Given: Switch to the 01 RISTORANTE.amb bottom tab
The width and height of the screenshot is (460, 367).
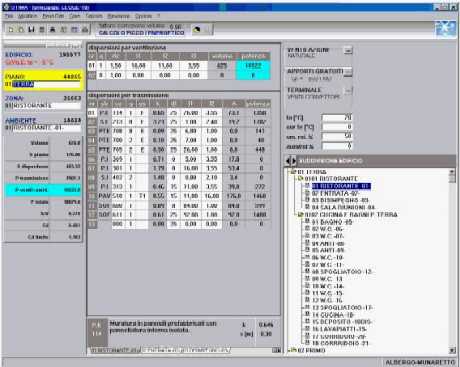Looking at the screenshot, I should pyautogui.click(x=115, y=350).
